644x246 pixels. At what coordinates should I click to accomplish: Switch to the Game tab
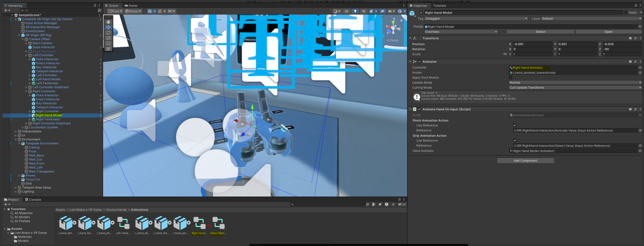[131, 6]
